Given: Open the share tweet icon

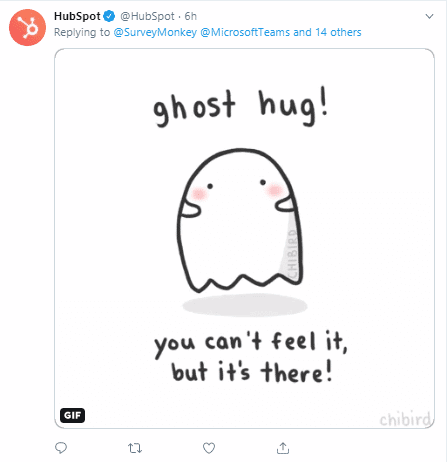Looking at the screenshot, I should pos(283,448).
